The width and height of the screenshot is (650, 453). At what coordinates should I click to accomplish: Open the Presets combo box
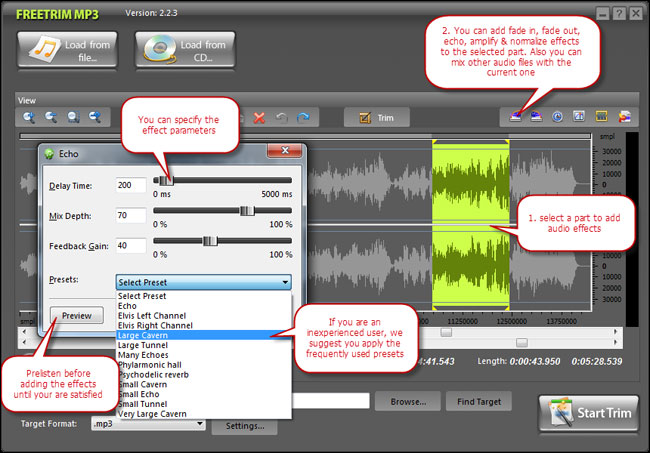pos(204,282)
